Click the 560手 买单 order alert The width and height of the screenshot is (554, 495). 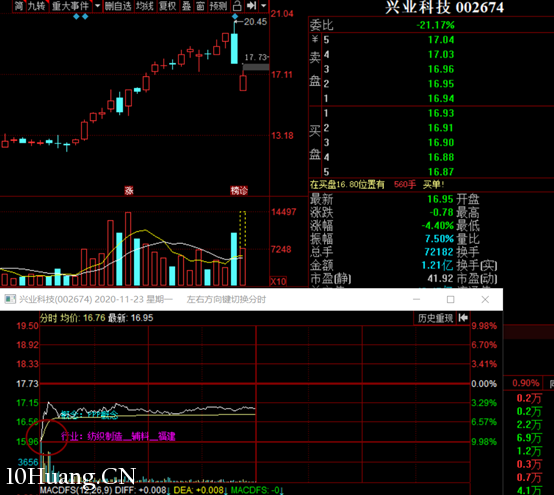[x=419, y=184]
